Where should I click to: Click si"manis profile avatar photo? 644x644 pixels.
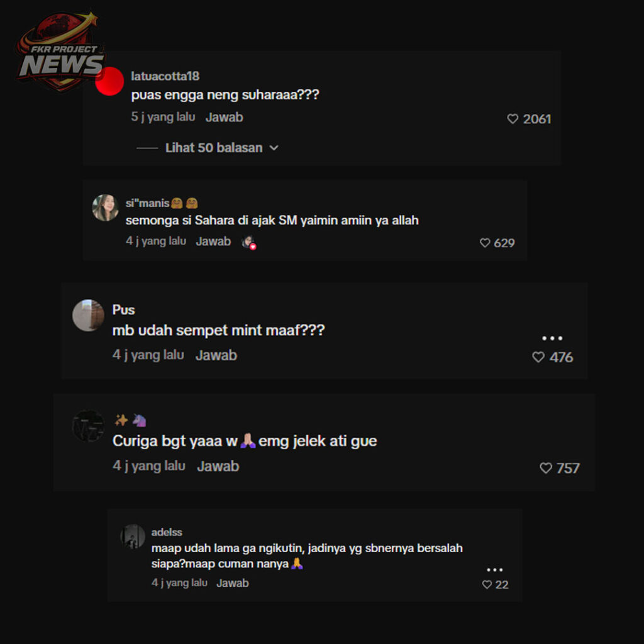[x=105, y=208]
